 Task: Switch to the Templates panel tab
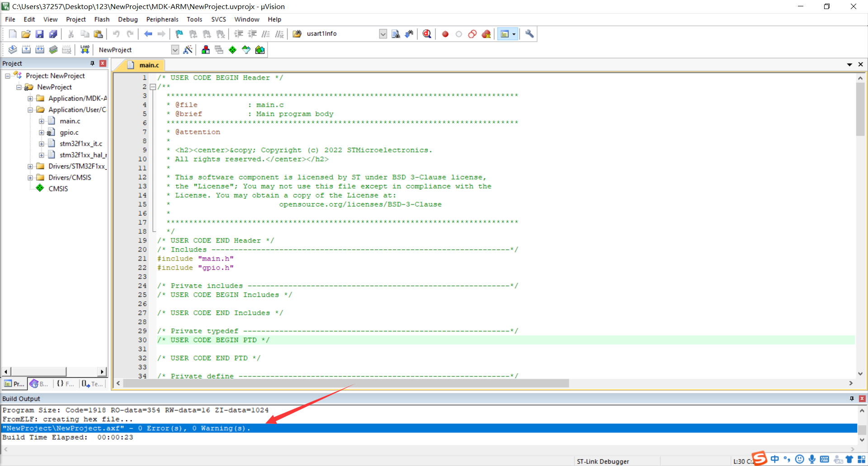pyautogui.click(x=92, y=384)
